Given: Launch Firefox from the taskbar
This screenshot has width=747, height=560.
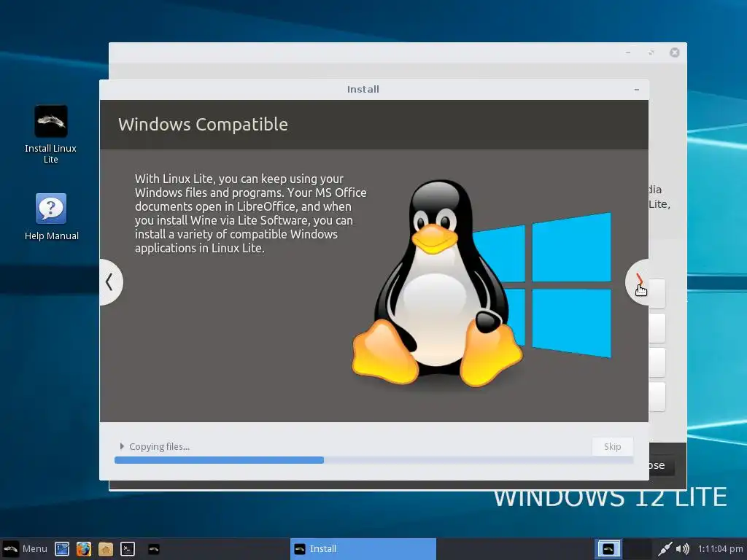Looking at the screenshot, I should [x=83, y=549].
